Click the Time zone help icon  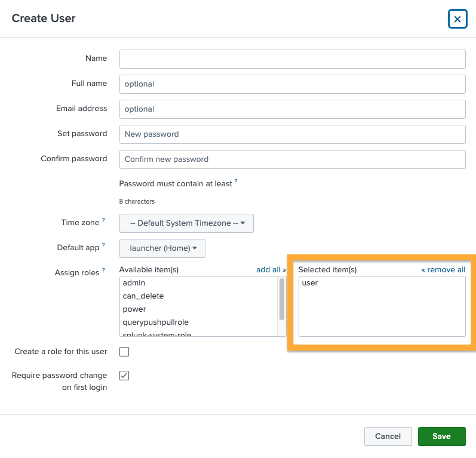[103, 220]
